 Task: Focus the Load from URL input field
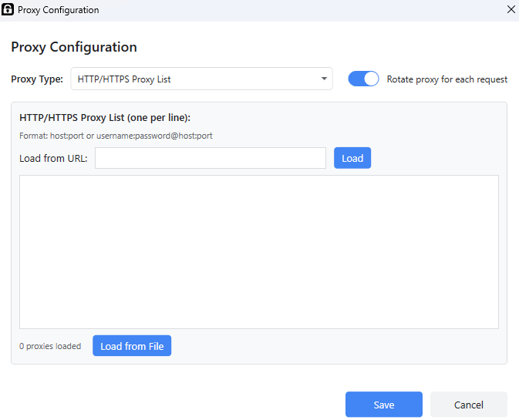click(x=211, y=158)
